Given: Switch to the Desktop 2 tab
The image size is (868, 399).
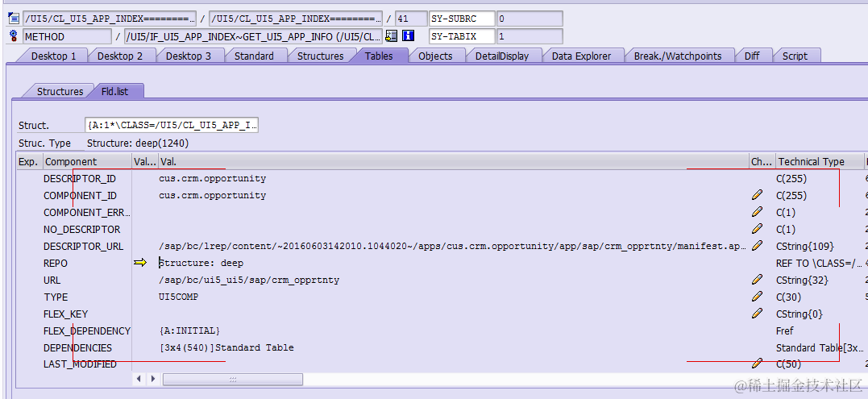Looking at the screenshot, I should (x=120, y=56).
